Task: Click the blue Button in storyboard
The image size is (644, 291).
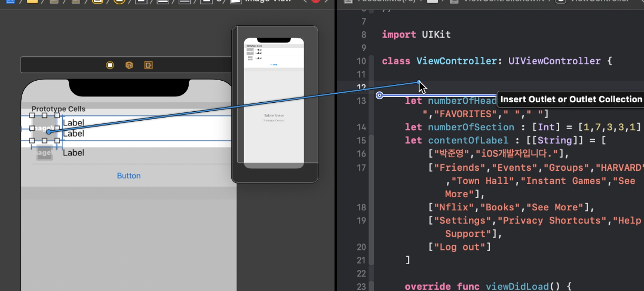Action: pos(129,176)
